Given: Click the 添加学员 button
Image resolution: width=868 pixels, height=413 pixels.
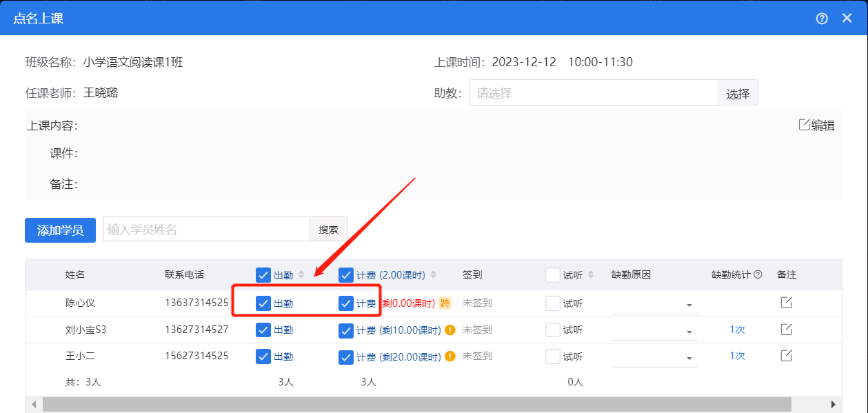Looking at the screenshot, I should 59,230.
